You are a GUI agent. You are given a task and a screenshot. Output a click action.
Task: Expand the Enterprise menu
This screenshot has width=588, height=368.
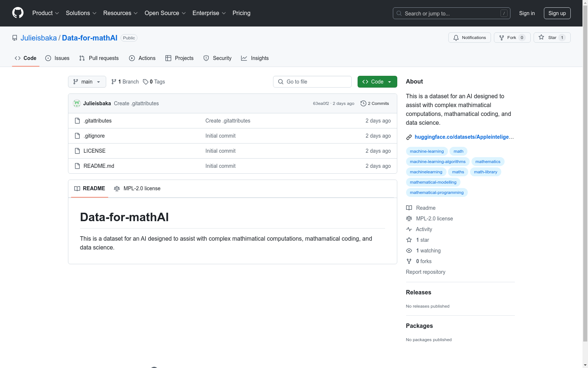[209, 13]
